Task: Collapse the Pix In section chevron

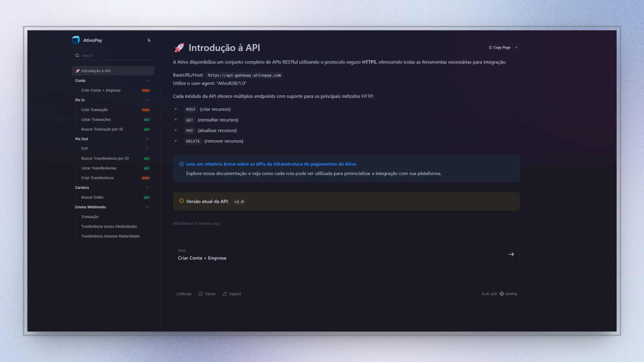Action: click(147, 100)
